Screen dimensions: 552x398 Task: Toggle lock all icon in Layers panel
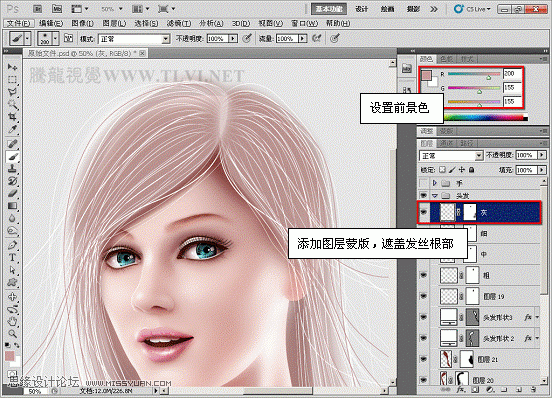click(x=472, y=170)
